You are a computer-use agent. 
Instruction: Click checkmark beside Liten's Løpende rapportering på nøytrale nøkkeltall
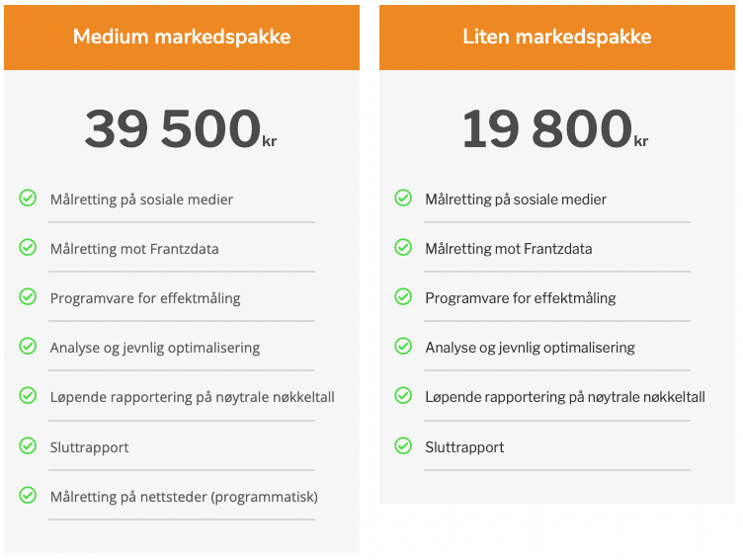pyautogui.click(x=403, y=396)
